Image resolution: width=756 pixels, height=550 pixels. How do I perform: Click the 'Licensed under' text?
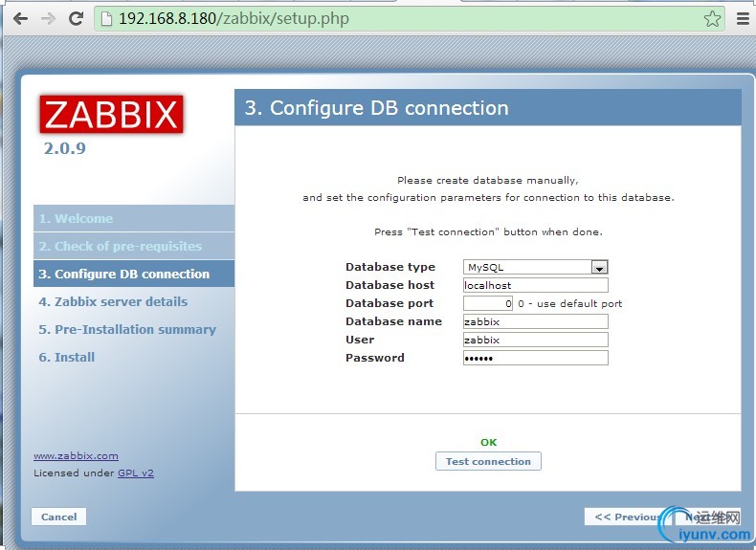click(74, 473)
